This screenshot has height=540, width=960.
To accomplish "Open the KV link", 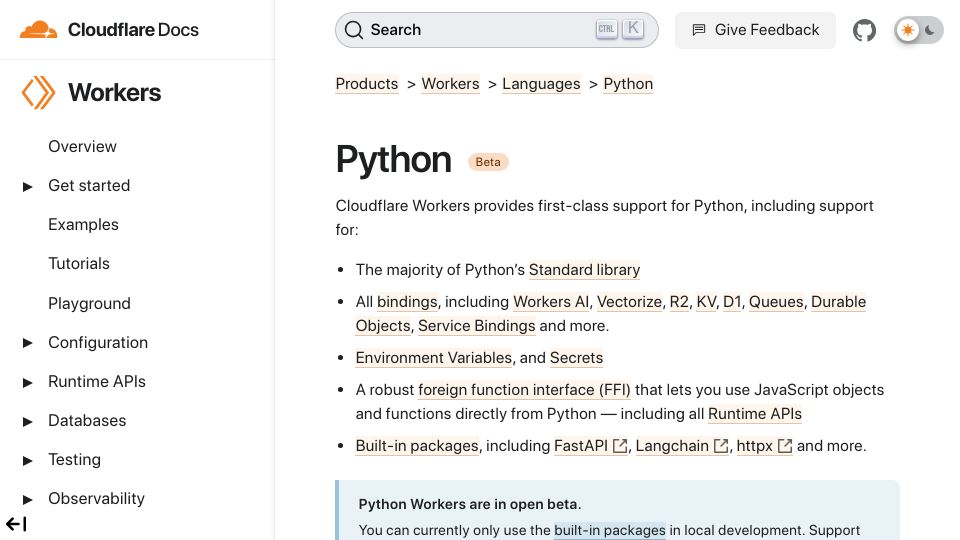I will (x=706, y=302).
